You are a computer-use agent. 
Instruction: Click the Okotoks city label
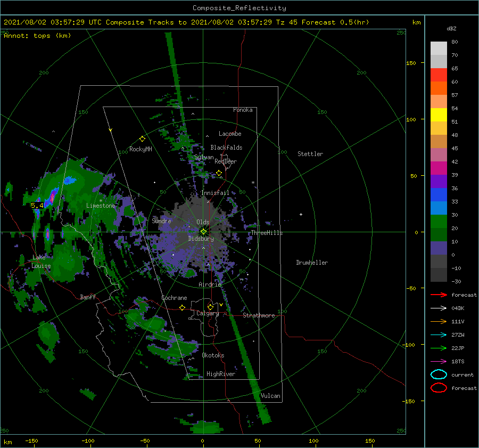(213, 355)
